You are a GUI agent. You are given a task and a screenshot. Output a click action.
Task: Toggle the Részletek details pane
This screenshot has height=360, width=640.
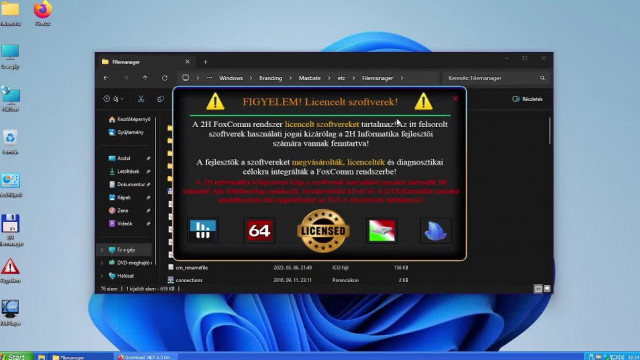coord(527,99)
